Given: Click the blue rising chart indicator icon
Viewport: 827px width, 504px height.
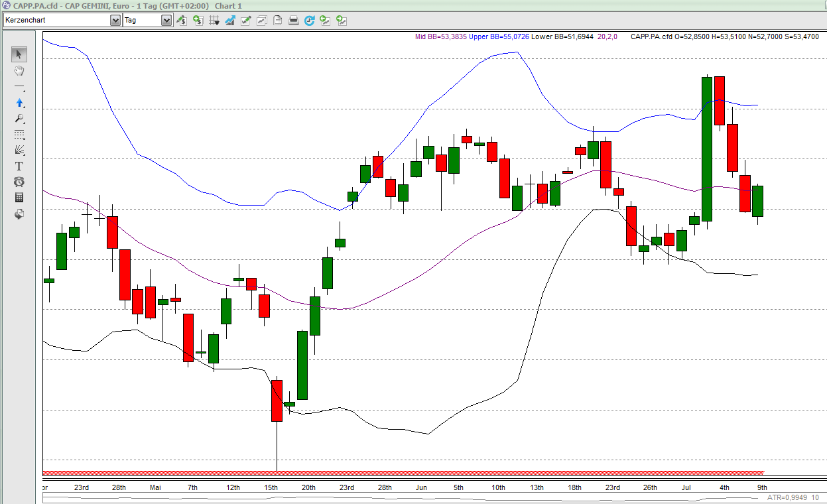Looking at the screenshot, I should pyautogui.click(x=230, y=21).
